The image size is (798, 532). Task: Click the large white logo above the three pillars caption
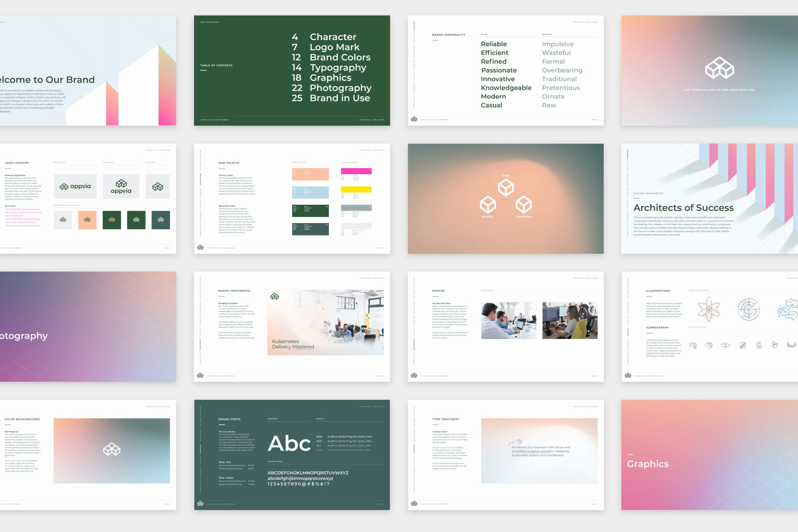(719, 69)
